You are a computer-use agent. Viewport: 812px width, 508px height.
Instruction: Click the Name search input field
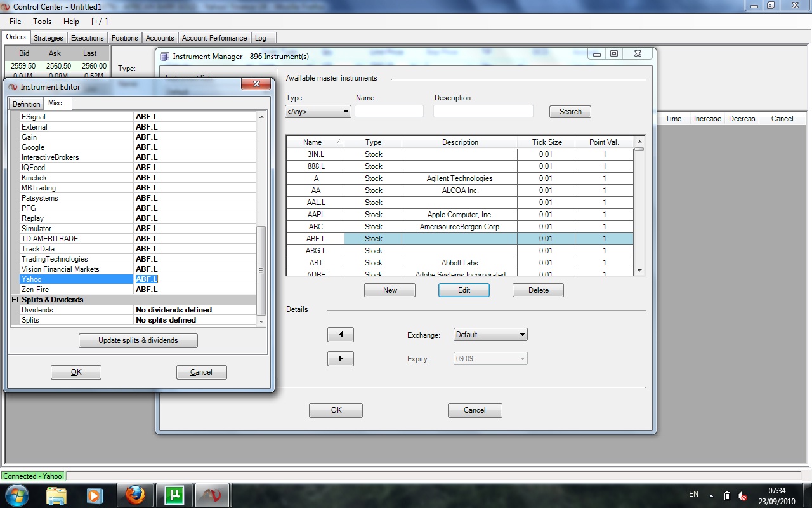389,111
